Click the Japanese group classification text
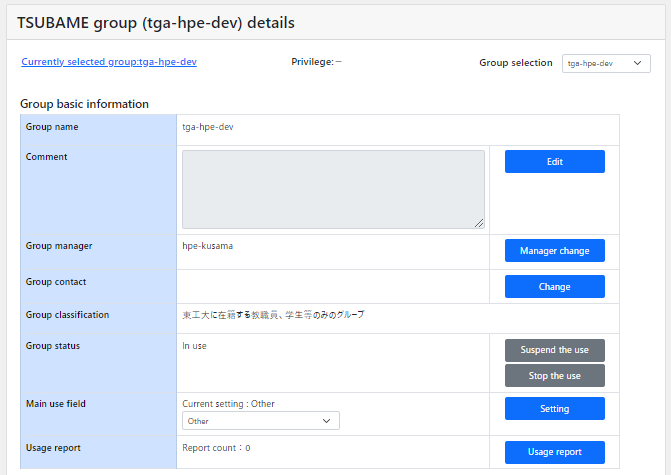671x475 pixels. [x=273, y=315]
